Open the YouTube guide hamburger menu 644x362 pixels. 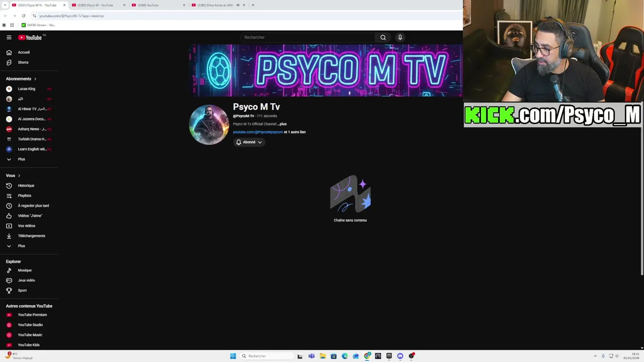click(x=9, y=37)
